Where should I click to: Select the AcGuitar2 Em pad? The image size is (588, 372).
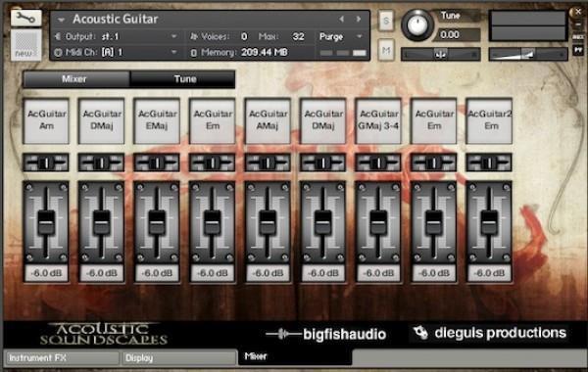tap(489, 120)
